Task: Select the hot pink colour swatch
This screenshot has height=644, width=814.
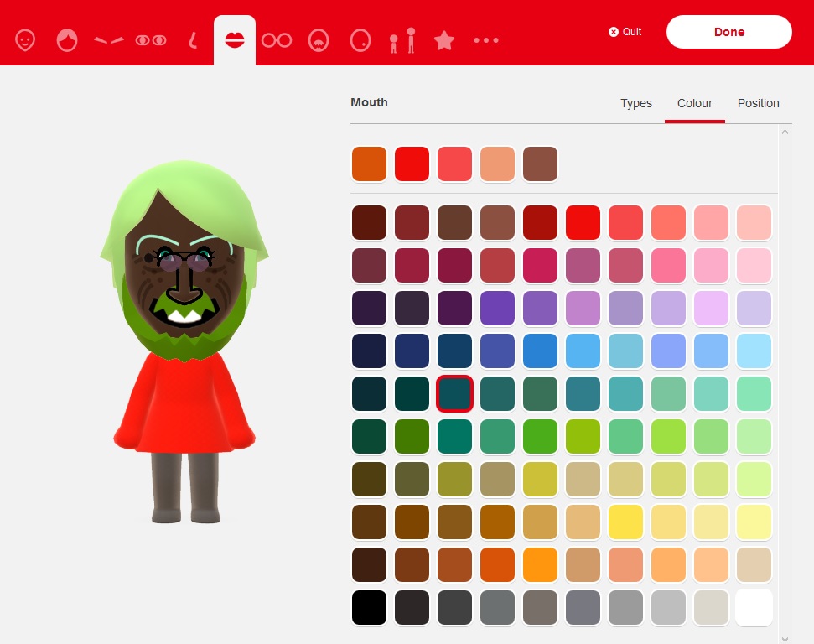Action: [669, 265]
